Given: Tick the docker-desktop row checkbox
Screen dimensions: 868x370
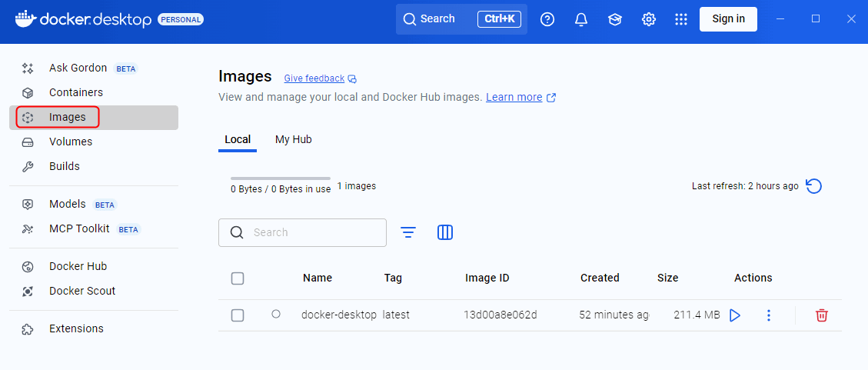Looking at the screenshot, I should point(238,315).
